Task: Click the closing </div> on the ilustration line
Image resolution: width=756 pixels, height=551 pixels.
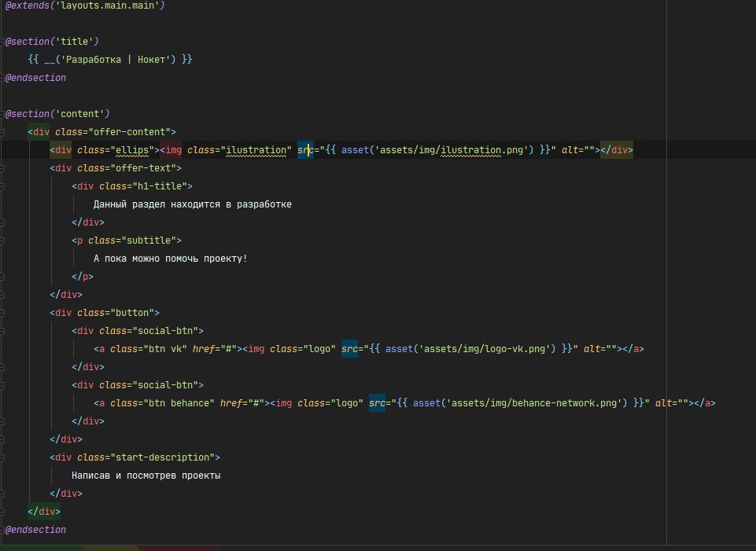Action: [x=616, y=150]
